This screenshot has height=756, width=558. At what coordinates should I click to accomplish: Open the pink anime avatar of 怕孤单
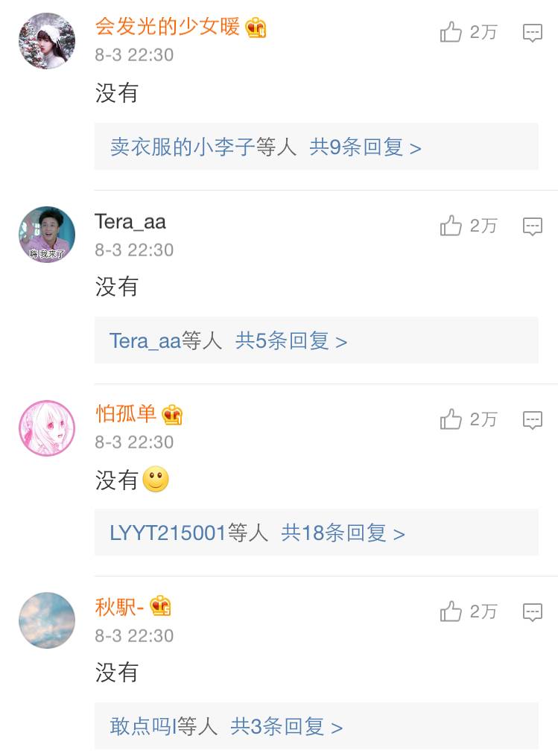(47, 428)
